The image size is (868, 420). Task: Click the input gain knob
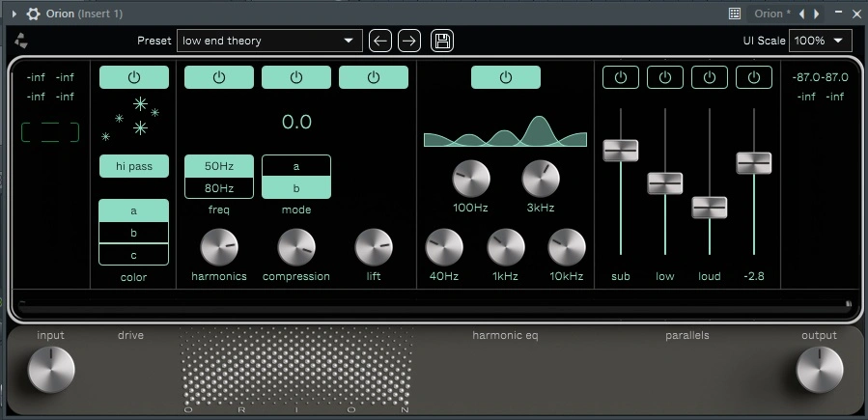point(51,370)
